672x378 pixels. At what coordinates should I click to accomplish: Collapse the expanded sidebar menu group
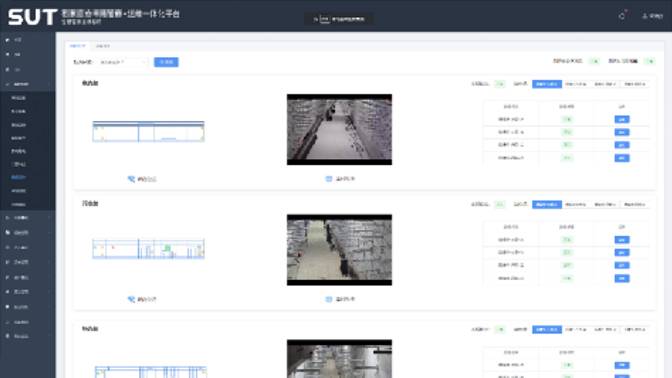click(x=27, y=84)
